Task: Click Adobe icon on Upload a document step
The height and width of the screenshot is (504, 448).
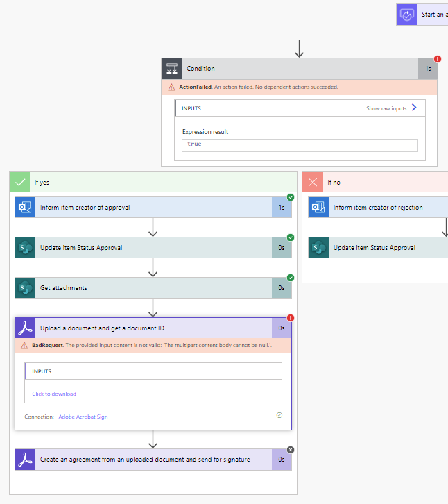Action: coord(26,328)
